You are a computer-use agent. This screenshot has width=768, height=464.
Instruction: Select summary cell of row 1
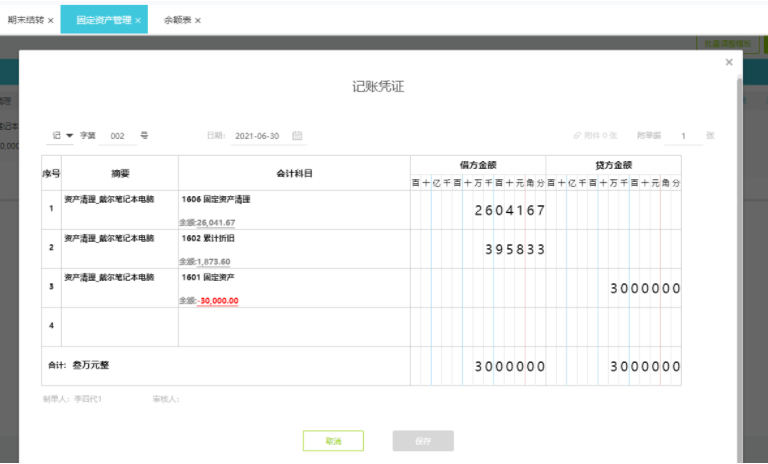pos(120,210)
